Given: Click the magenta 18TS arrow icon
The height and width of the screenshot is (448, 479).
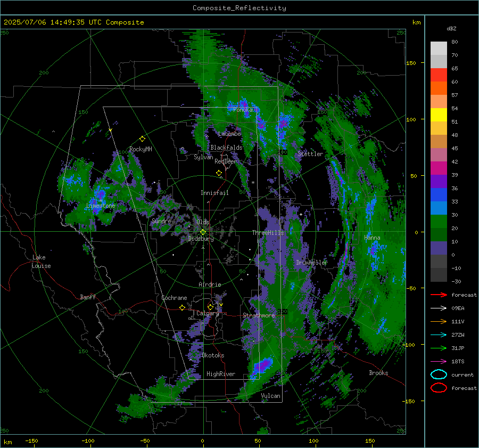Looking at the screenshot, I should click(x=439, y=362).
